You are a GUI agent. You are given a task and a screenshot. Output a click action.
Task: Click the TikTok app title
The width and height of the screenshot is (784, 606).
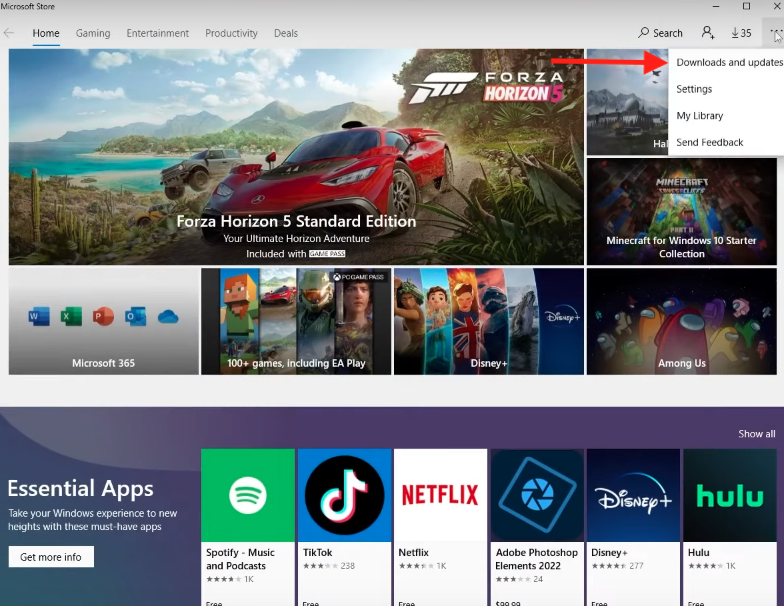[318, 552]
